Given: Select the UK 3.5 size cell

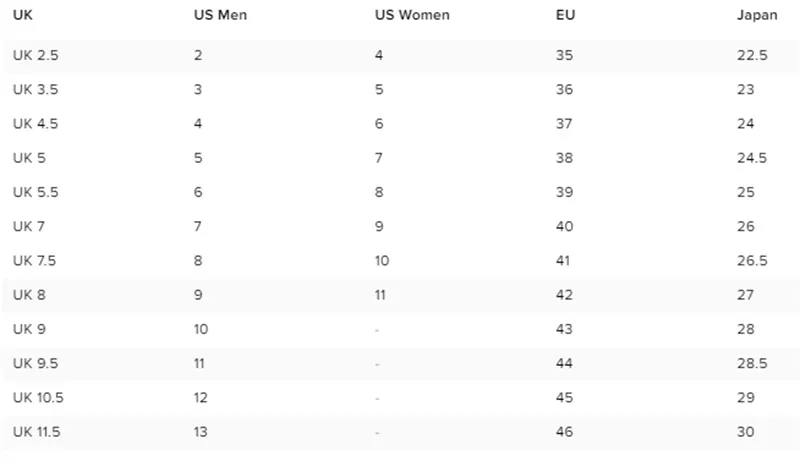Looking at the screenshot, I should 36,89.
